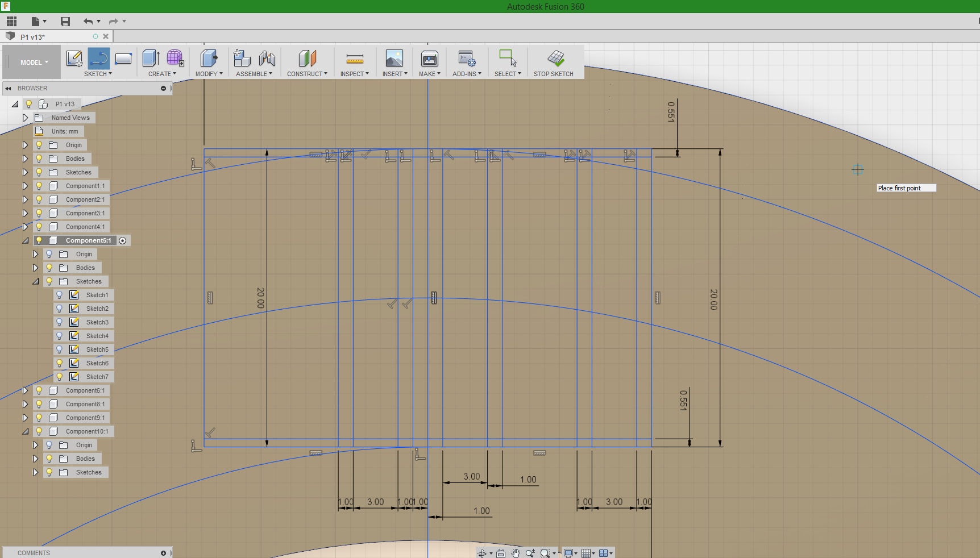Toggle visibility bulb of P1 v13 root
980x558 pixels.
point(28,104)
